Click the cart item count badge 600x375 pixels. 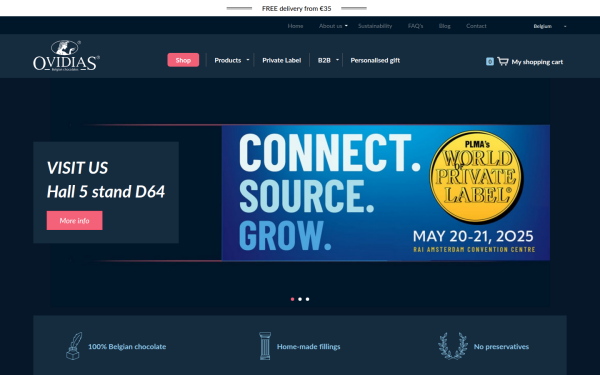click(490, 62)
